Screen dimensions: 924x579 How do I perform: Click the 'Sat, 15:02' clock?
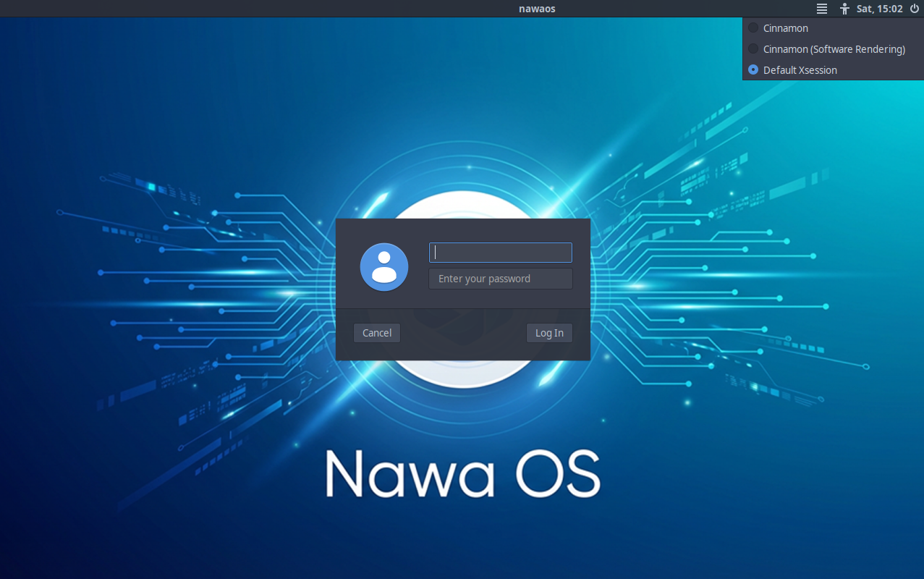(879, 9)
